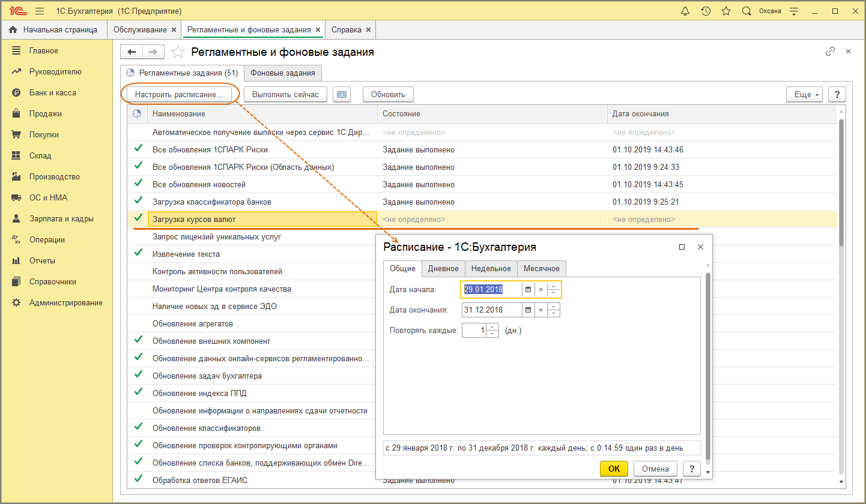Open favorites star in title bar

[726, 11]
